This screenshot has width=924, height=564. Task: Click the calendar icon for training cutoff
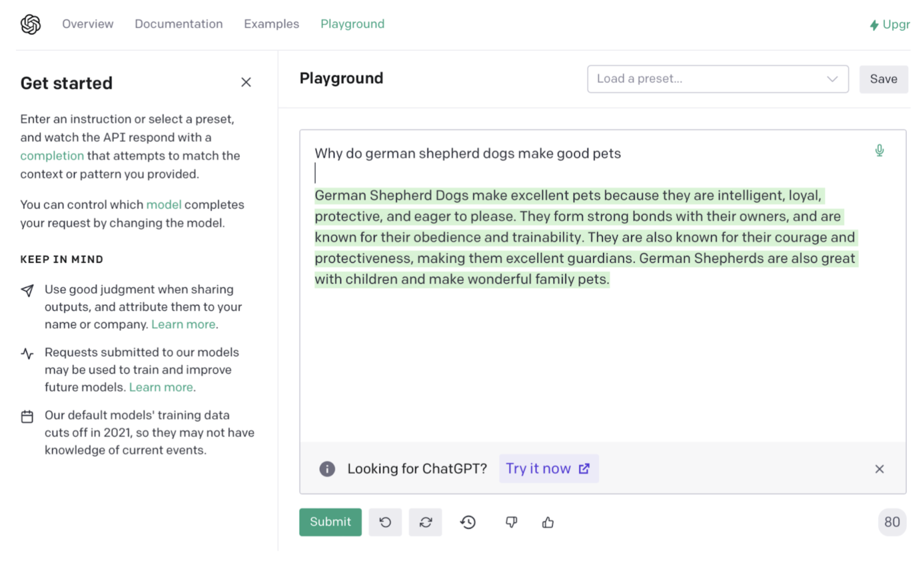pyautogui.click(x=27, y=417)
